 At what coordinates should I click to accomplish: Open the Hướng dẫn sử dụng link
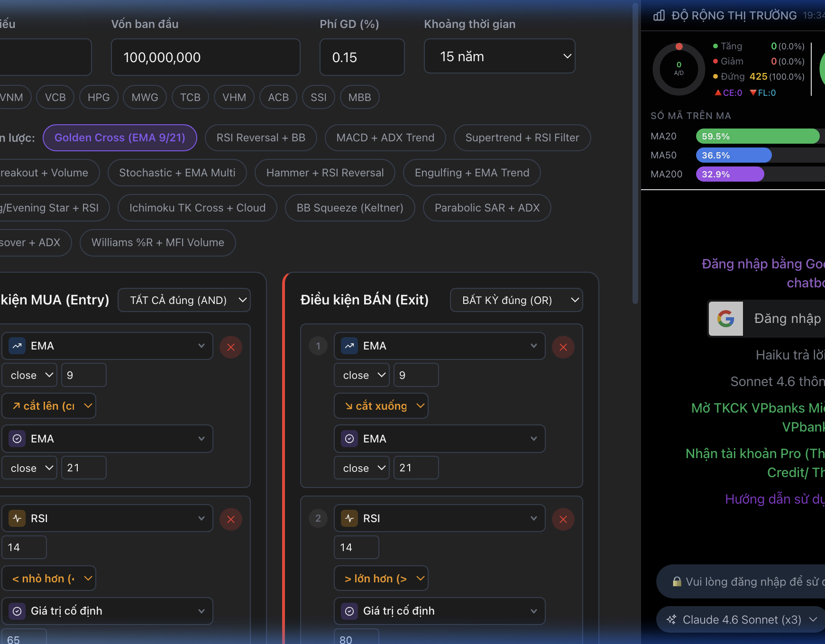(x=775, y=499)
